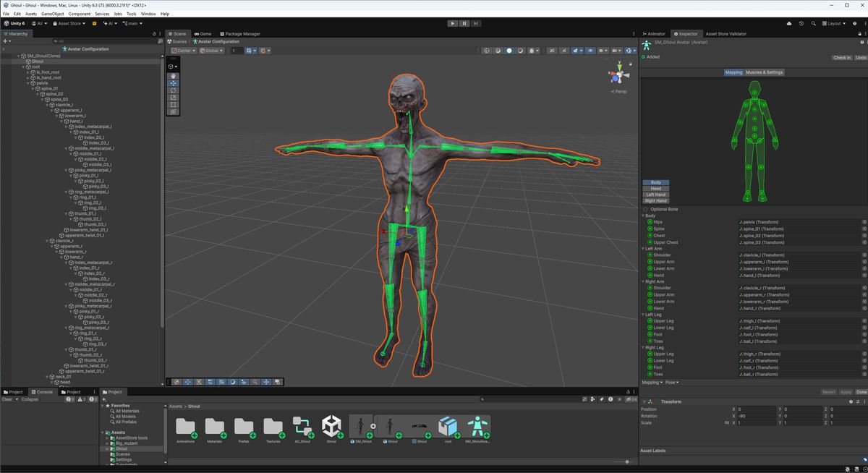This screenshot has height=473, width=868.
Task: Switch to the Package Manager tab
Action: click(239, 34)
